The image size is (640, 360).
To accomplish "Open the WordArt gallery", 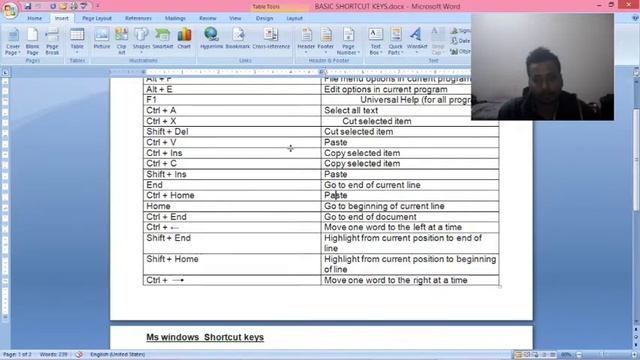I will (417, 41).
